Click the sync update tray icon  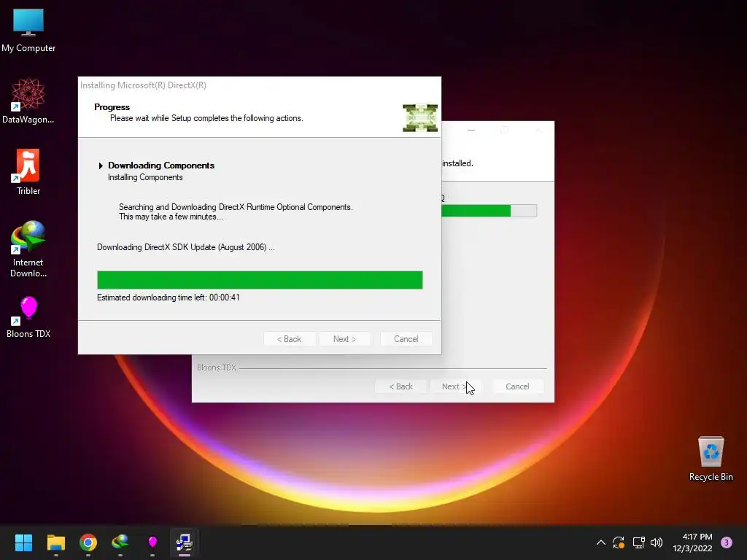tap(619, 542)
